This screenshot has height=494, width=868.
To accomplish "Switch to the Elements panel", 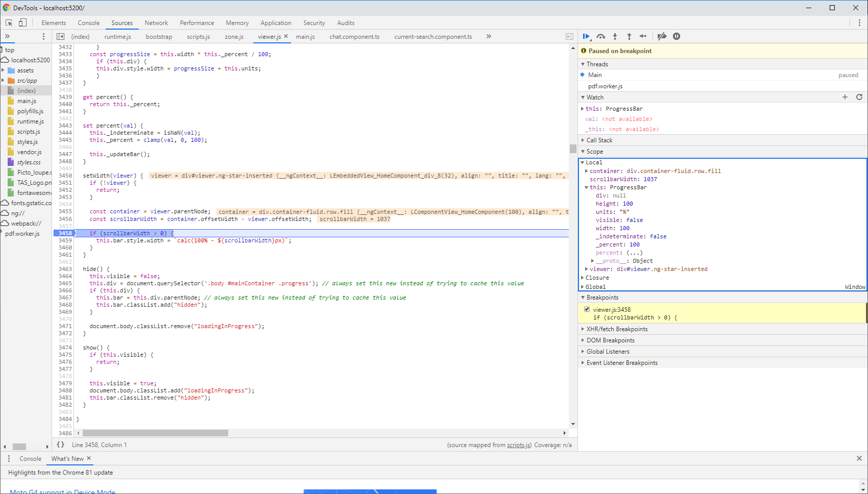I will (x=54, y=23).
